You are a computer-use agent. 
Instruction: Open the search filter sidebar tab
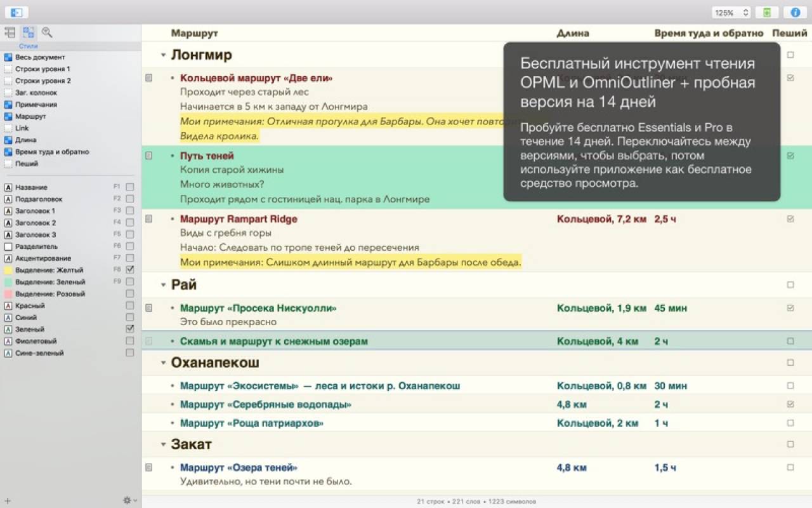click(47, 32)
